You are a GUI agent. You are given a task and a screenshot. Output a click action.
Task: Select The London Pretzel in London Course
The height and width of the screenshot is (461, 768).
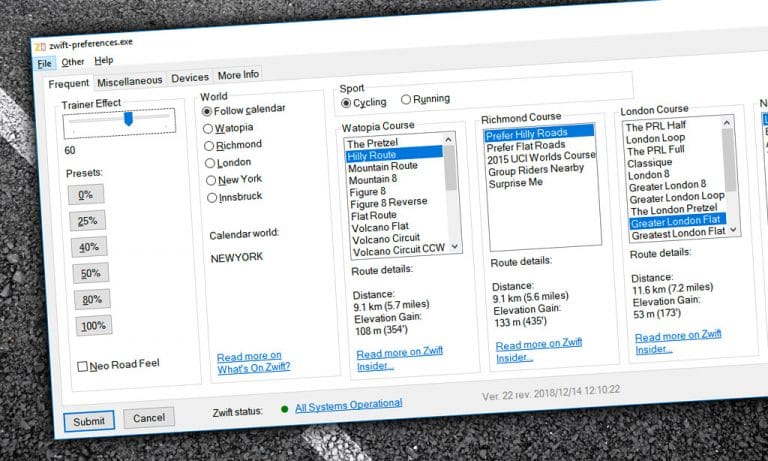676,210
